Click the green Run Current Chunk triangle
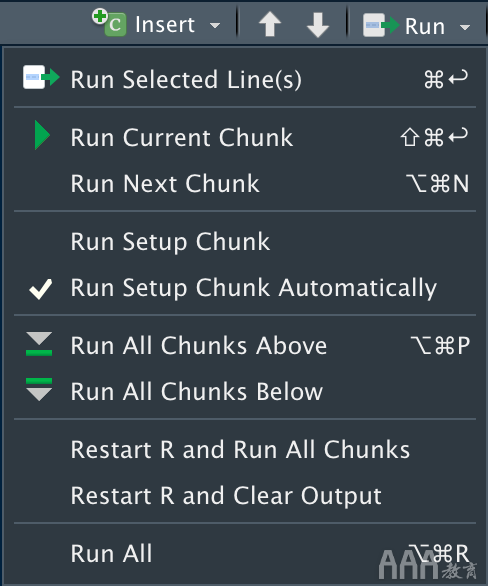Image resolution: width=488 pixels, height=586 pixels. pos(42,135)
